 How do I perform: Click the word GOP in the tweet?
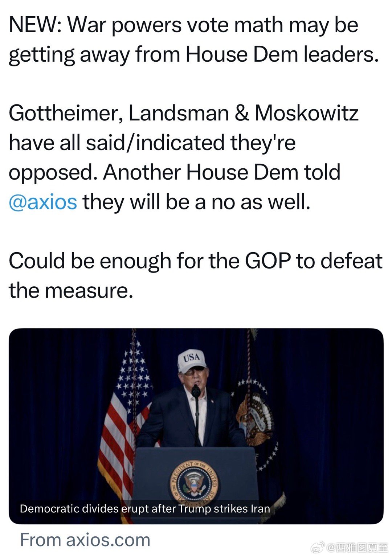click(268, 261)
